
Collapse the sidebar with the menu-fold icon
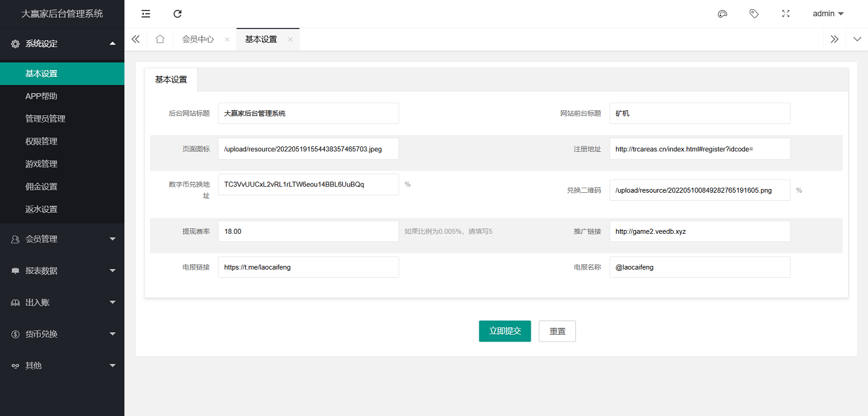146,14
